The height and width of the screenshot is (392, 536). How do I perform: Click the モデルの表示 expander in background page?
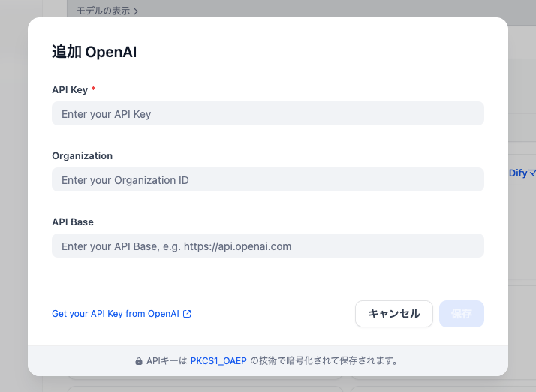pyautogui.click(x=107, y=11)
